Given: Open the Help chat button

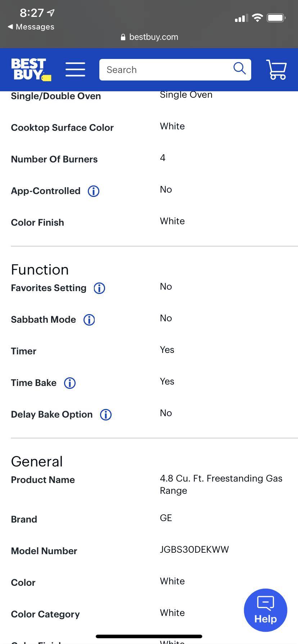Looking at the screenshot, I should point(265,610).
